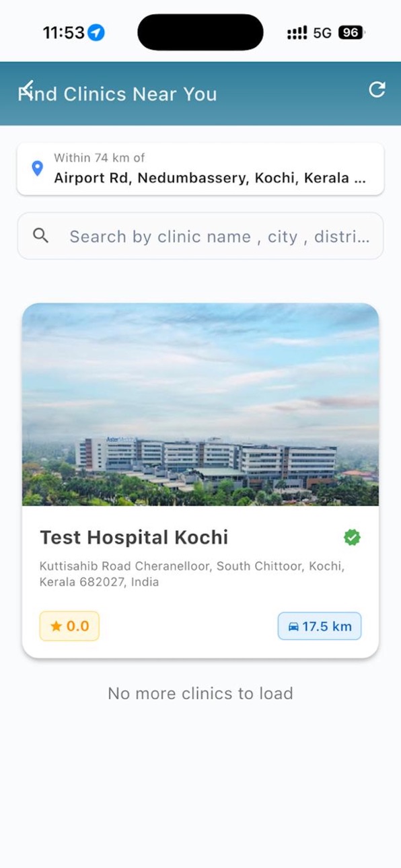This screenshot has width=401, height=868.
Task: Tap the 0.0 rating badge
Action: pyautogui.click(x=69, y=626)
